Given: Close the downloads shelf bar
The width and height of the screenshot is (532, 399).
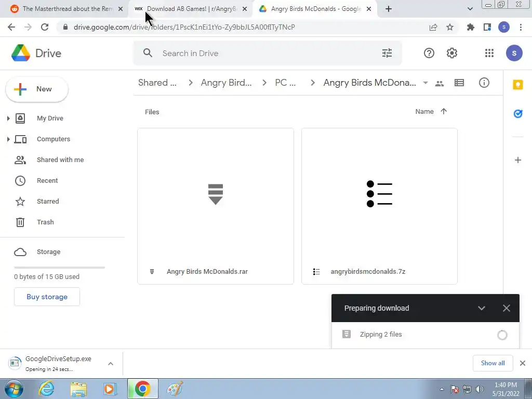Looking at the screenshot, I should point(523,363).
